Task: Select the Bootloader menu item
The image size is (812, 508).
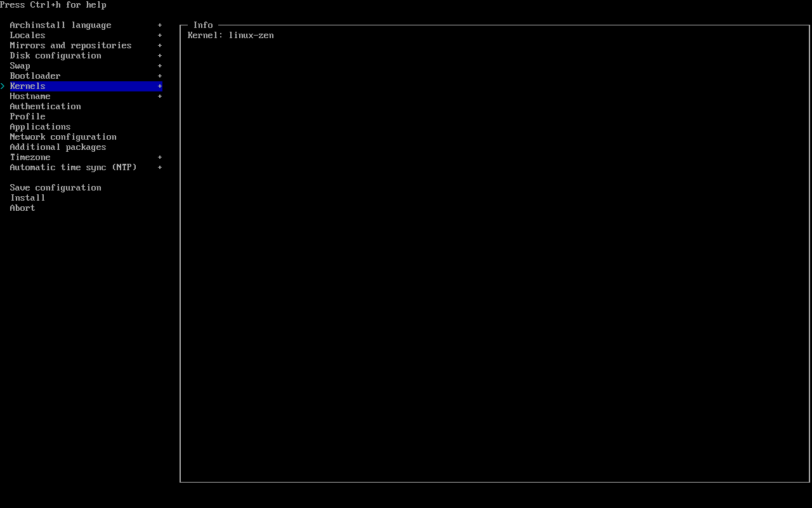Action: (35, 76)
